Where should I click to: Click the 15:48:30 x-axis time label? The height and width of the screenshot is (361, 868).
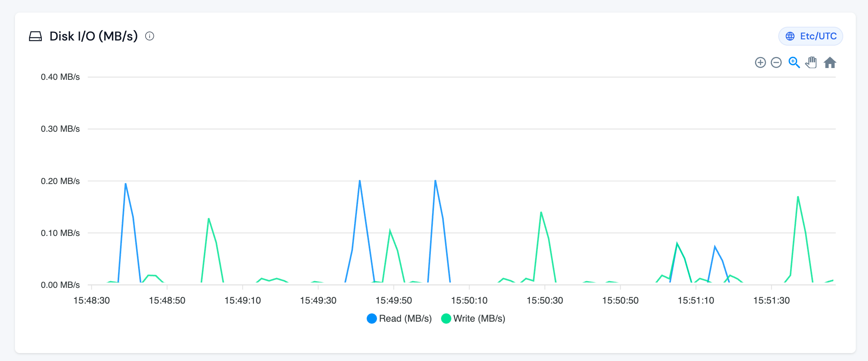point(91,300)
